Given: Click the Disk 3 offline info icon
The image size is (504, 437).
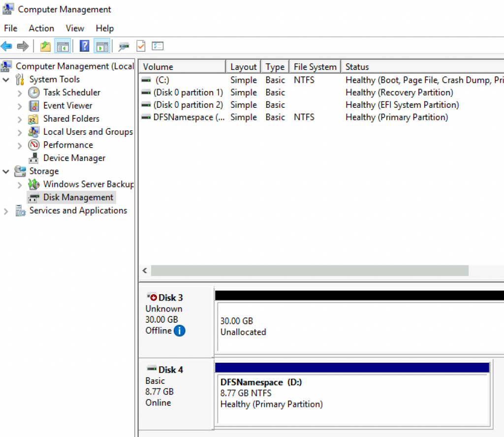Looking at the screenshot, I should pos(179,331).
